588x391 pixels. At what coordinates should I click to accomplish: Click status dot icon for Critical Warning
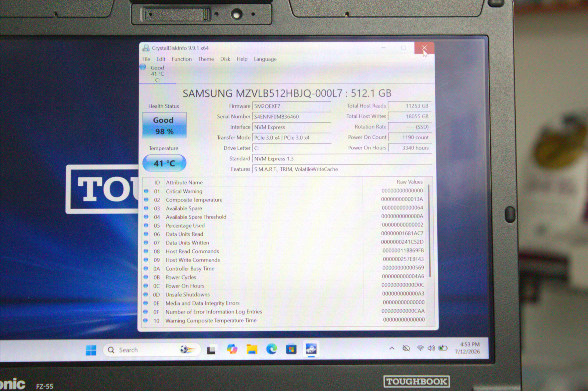click(x=146, y=191)
